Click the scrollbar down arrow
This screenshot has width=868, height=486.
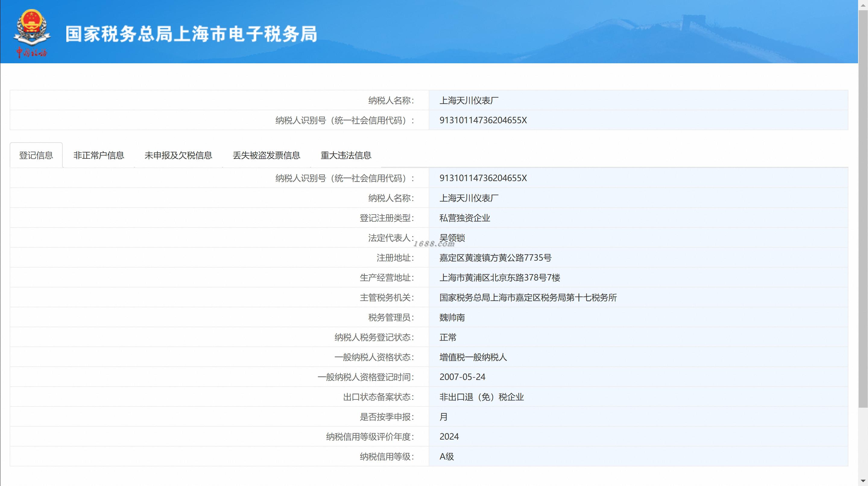tap(863, 481)
